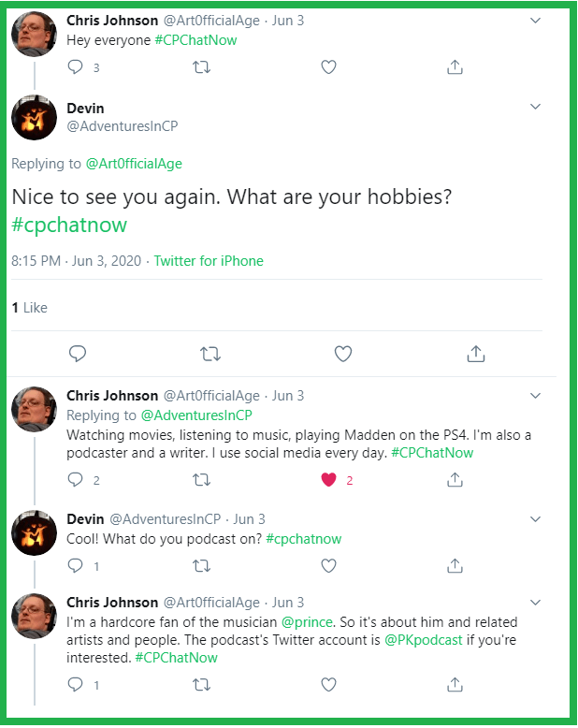The height and width of the screenshot is (728, 578).
Task: Like Devin's 'Nice to see you again' tweet
Action: [343, 354]
